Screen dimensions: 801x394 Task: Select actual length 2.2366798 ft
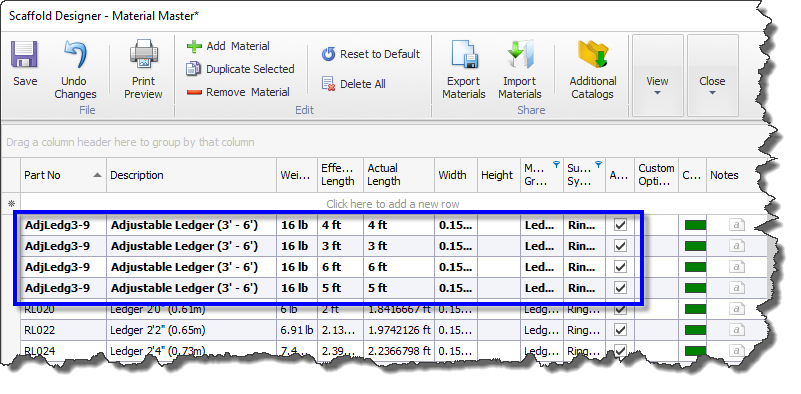(x=399, y=351)
